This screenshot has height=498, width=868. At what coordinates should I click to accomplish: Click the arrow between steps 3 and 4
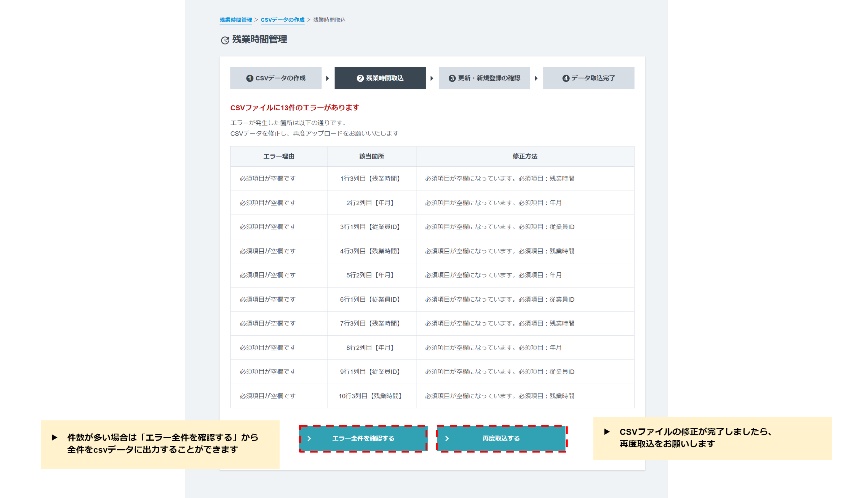(x=536, y=78)
